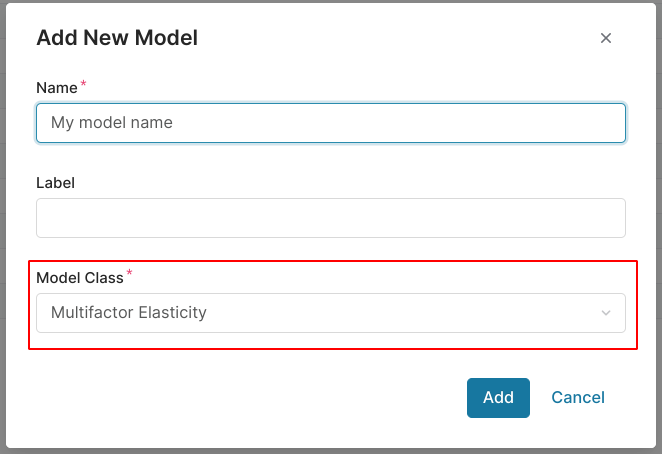Click the required asterisk beside Model Class

[130, 275]
